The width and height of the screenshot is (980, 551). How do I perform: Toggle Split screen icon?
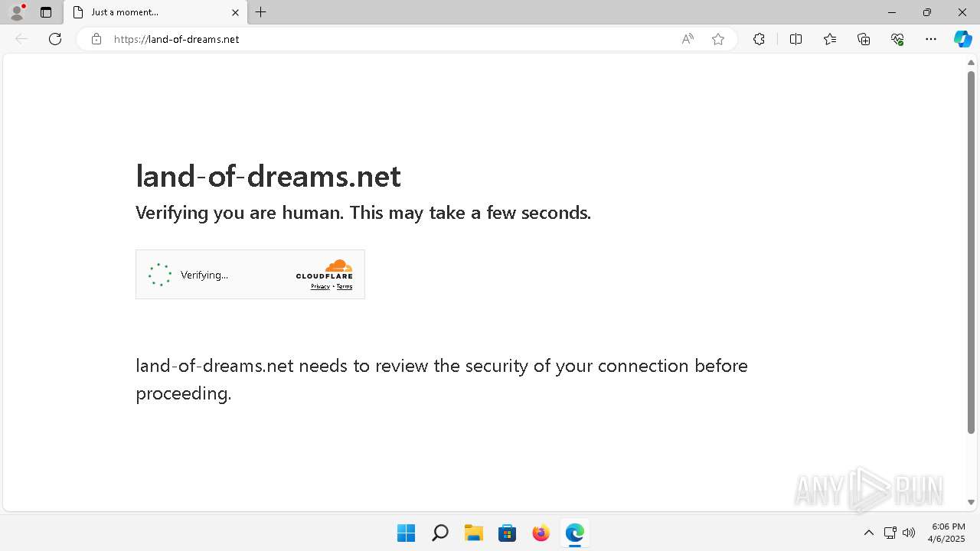pyautogui.click(x=795, y=39)
